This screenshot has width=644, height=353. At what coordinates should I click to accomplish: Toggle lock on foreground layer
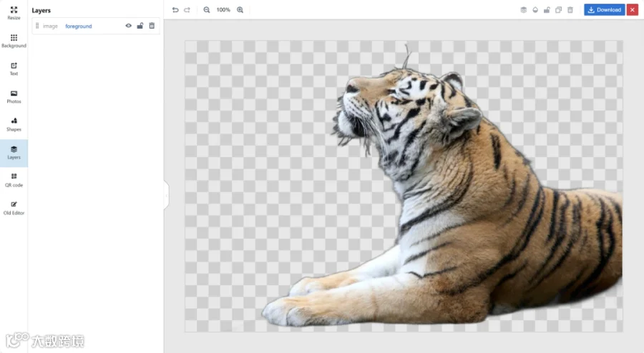click(x=140, y=26)
